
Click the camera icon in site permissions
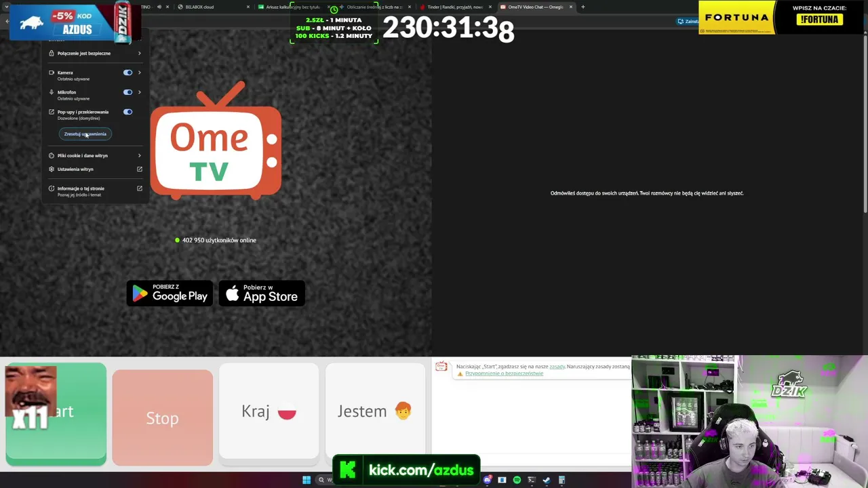pyautogui.click(x=52, y=73)
